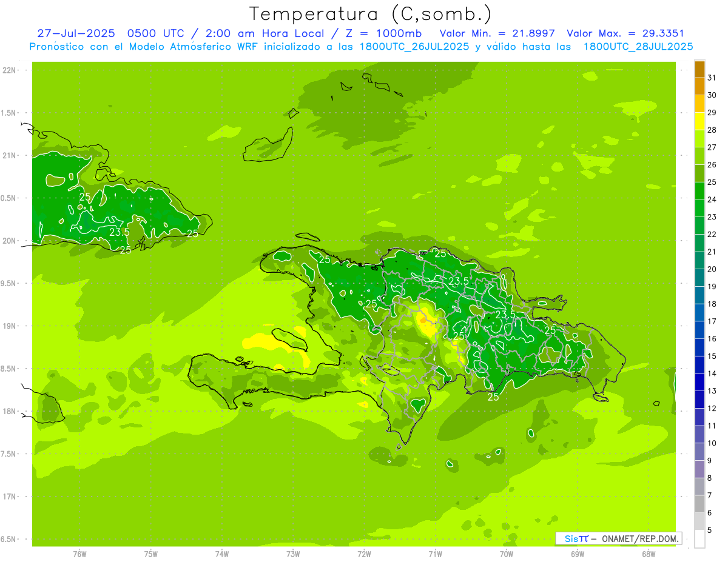Image resolution: width=728 pixels, height=562 pixels.
Task: Click the '20N' latitude axis label
Action: 10,241
